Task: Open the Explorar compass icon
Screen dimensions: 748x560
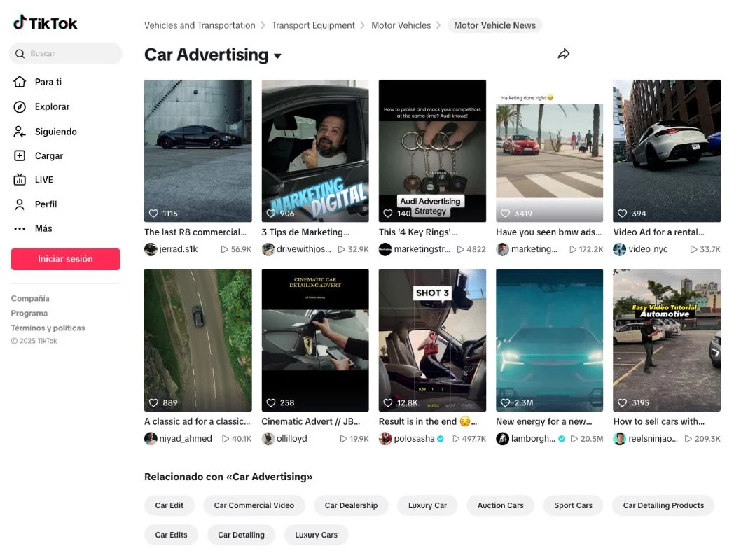Action: click(20, 107)
